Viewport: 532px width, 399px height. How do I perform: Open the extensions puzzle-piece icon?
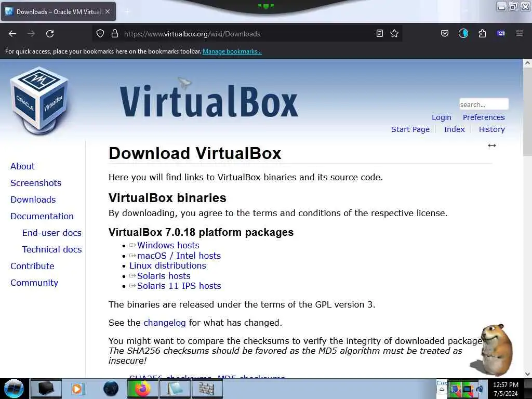pyautogui.click(x=482, y=33)
